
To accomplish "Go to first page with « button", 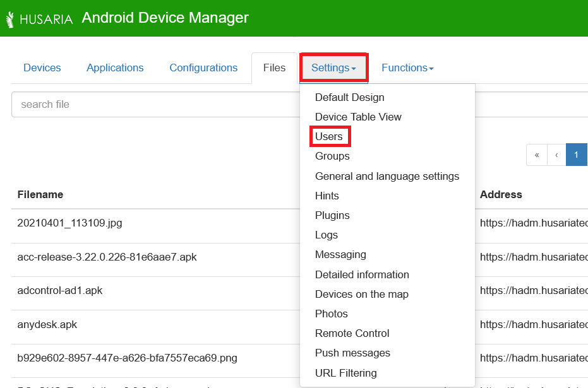I will tap(537, 155).
